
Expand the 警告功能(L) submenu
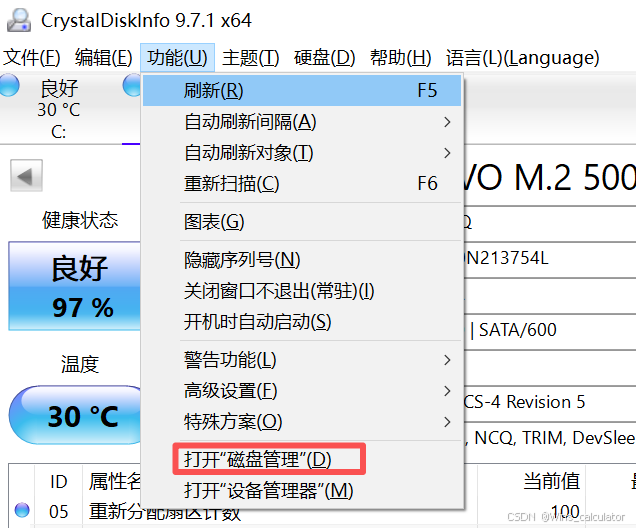click(302, 360)
